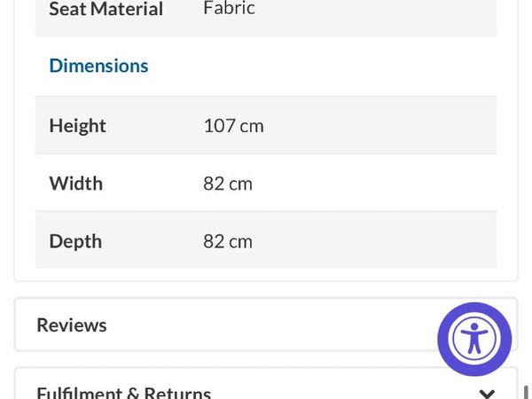Click the page scrollbar thumb
This screenshot has width=532, height=399.
(527, 392)
